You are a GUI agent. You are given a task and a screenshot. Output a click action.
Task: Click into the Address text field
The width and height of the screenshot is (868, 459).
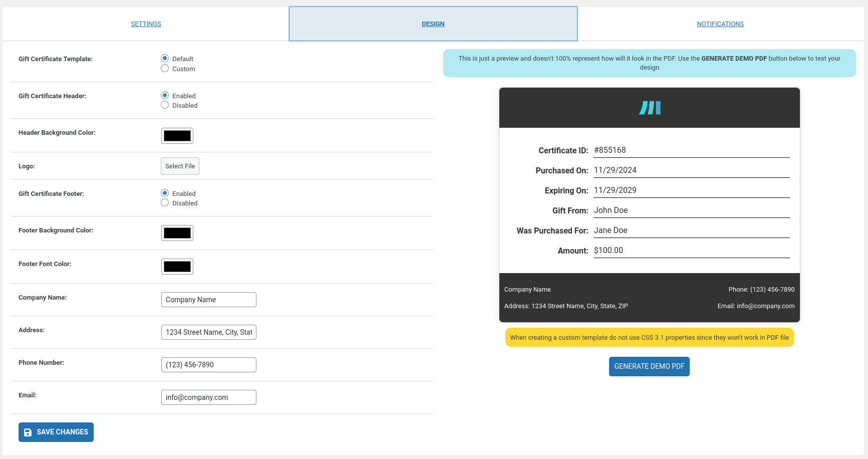(208, 332)
